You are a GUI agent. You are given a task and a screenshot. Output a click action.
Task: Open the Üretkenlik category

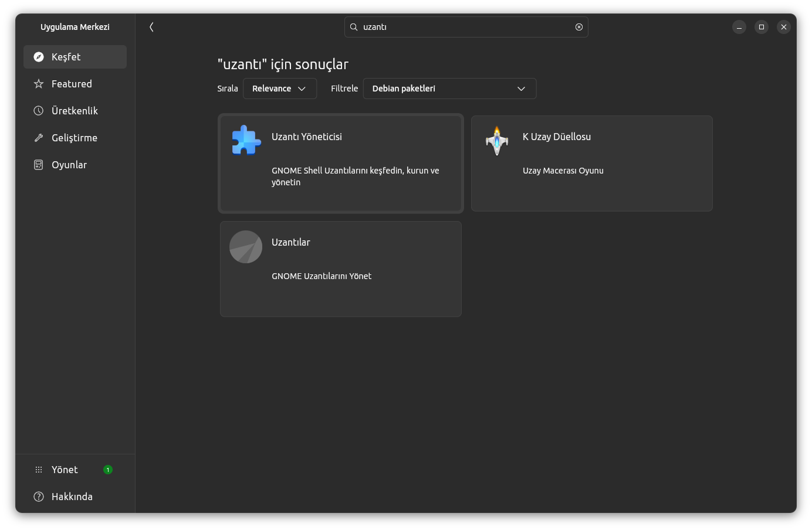pos(75,111)
